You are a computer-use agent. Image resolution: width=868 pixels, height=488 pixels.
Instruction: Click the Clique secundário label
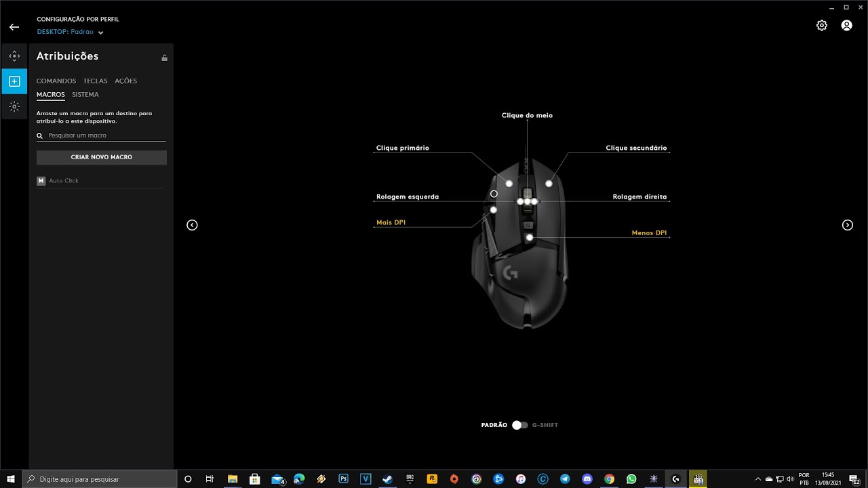[636, 148]
